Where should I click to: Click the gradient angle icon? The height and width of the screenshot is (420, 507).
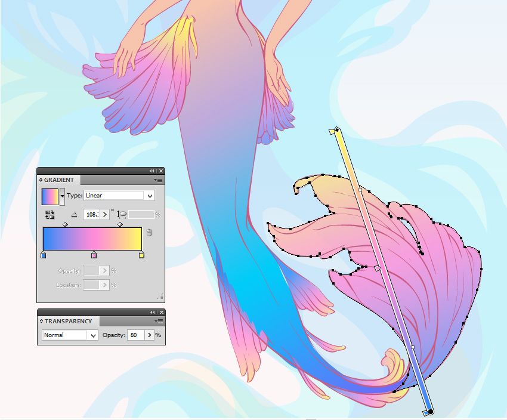(x=75, y=214)
